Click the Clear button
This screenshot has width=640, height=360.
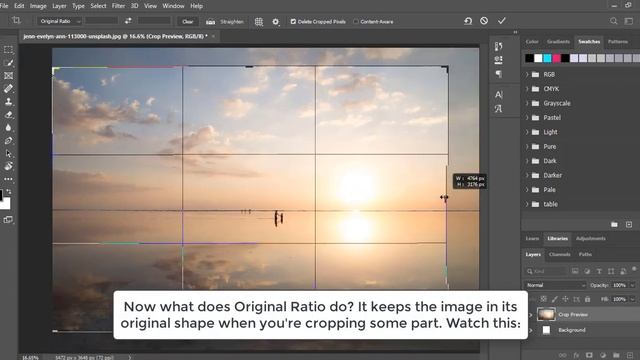pyautogui.click(x=188, y=22)
